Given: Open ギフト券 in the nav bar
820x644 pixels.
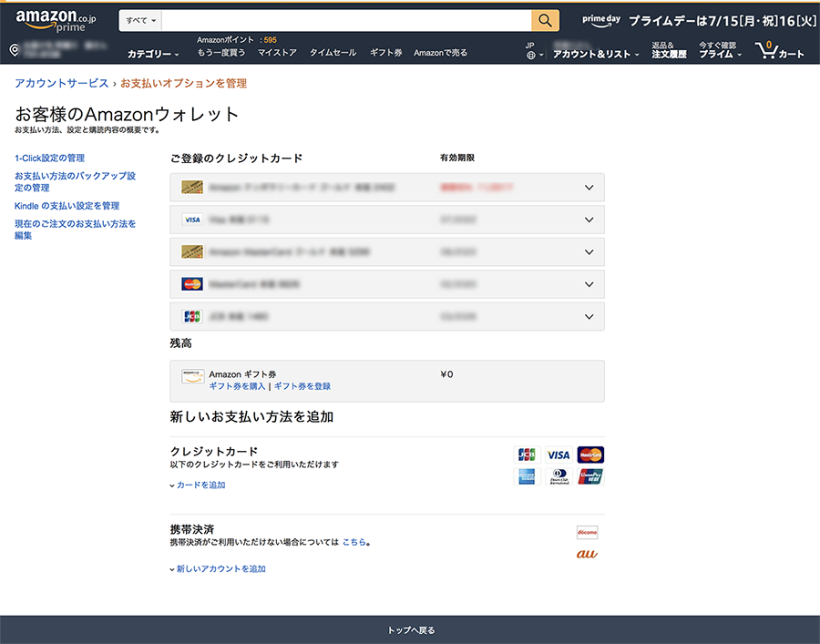Looking at the screenshot, I should click(386, 52).
